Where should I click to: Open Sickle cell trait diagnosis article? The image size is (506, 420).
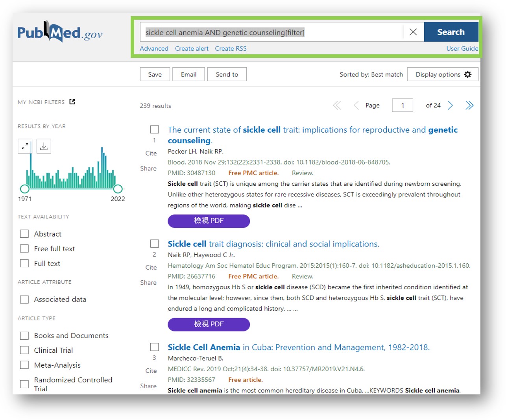[x=273, y=244]
